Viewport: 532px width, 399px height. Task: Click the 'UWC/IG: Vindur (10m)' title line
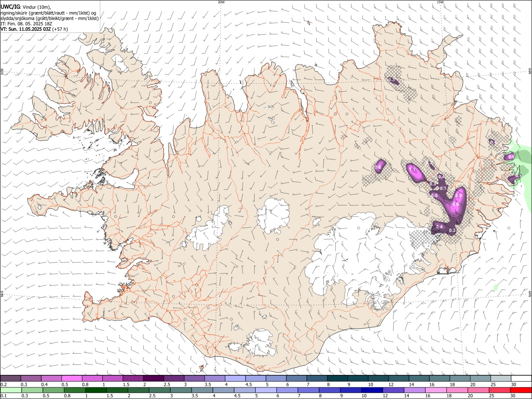pos(26,7)
